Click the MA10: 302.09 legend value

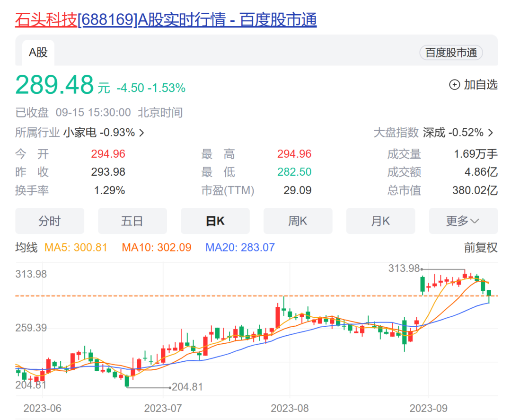pos(157,248)
